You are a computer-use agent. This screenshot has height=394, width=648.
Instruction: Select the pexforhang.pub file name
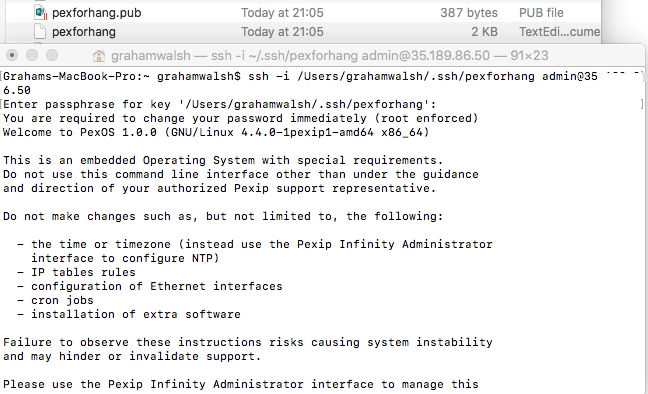(x=96, y=13)
